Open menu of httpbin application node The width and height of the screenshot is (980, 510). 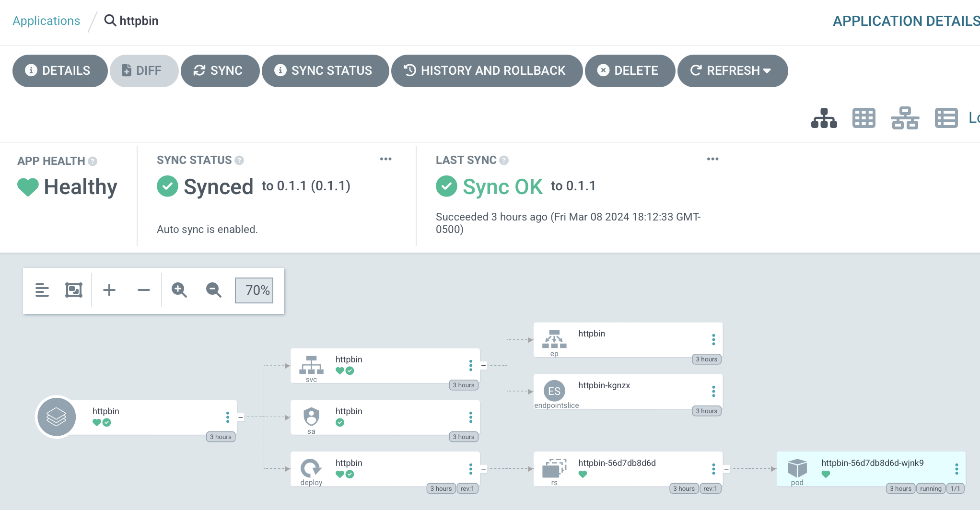click(227, 417)
